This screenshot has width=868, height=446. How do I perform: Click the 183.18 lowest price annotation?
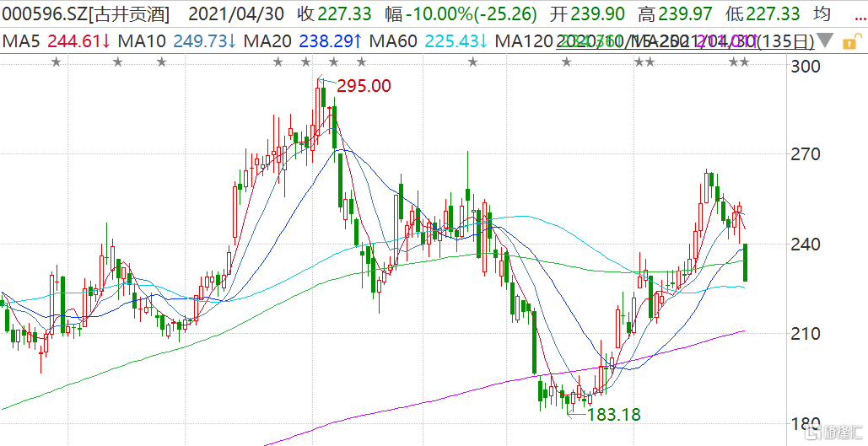(x=613, y=414)
